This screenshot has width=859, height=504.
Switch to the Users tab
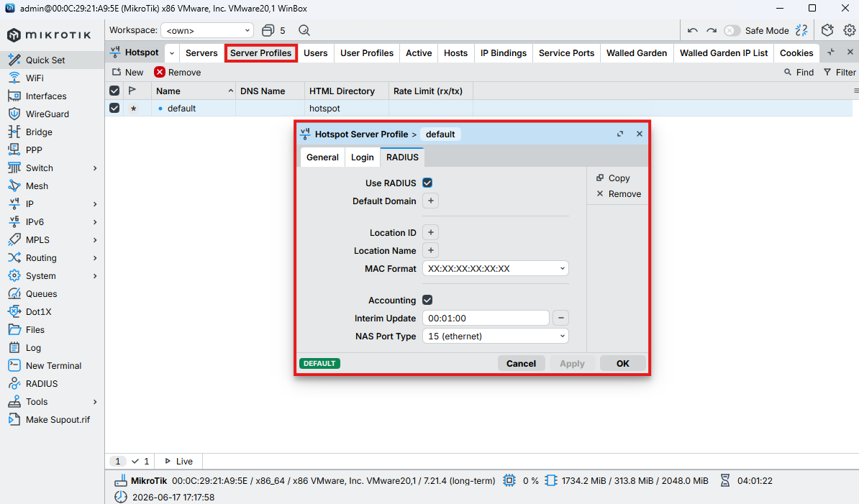(316, 53)
